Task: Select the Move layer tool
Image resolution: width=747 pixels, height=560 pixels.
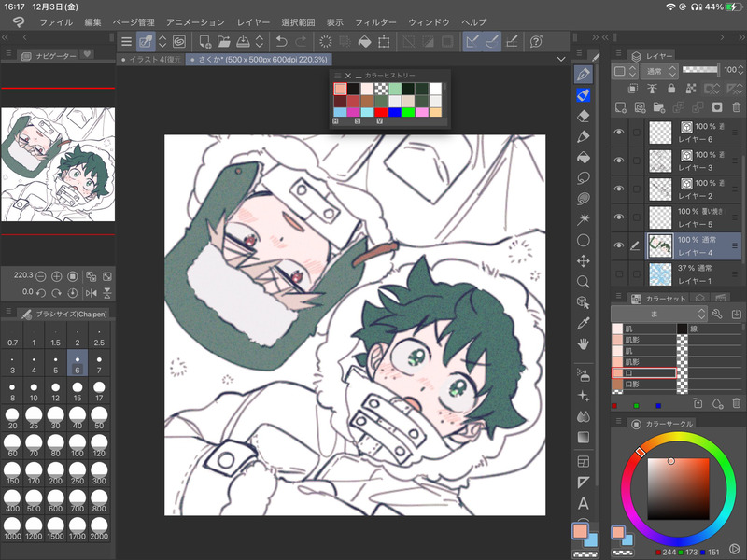Action: (x=583, y=260)
